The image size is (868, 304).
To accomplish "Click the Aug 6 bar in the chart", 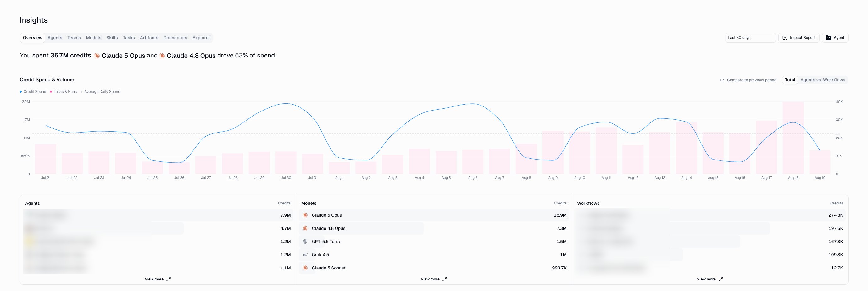I will click(473, 162).
